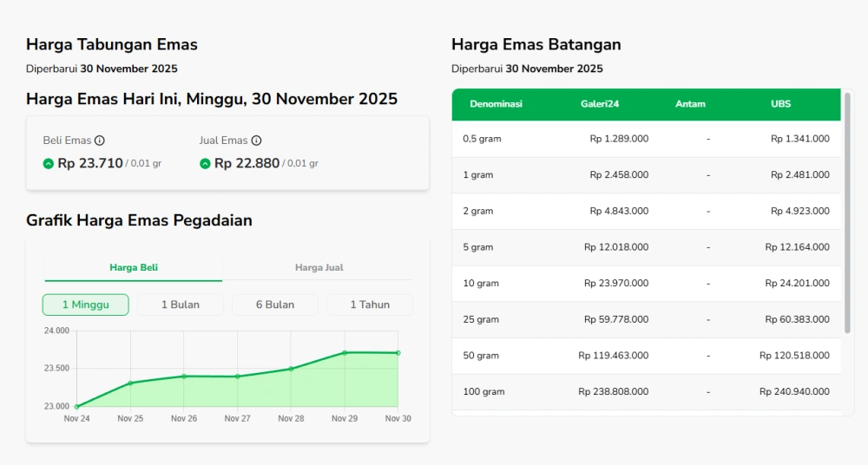The height and width of the screenshot is (465, 868).
Task: Click Galeri24 price Rp 119.463.000
Action: pyautogui.click(x=614, y=356)
